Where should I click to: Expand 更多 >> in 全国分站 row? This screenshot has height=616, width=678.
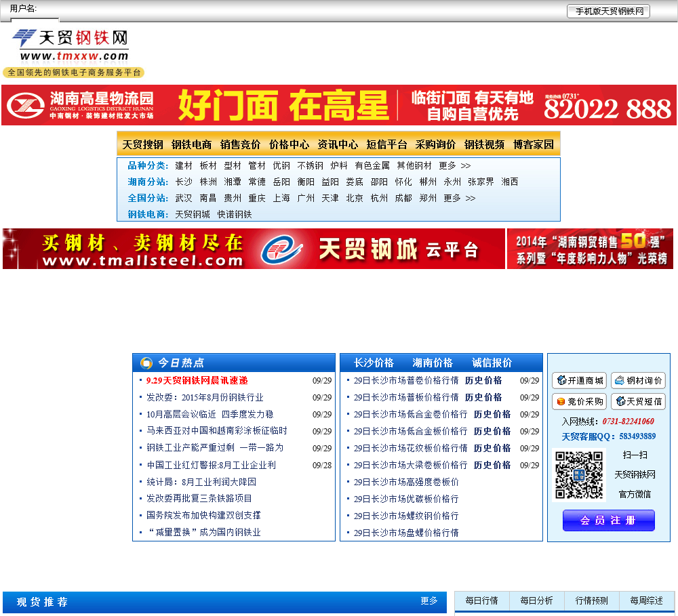(x=460, y=198)
